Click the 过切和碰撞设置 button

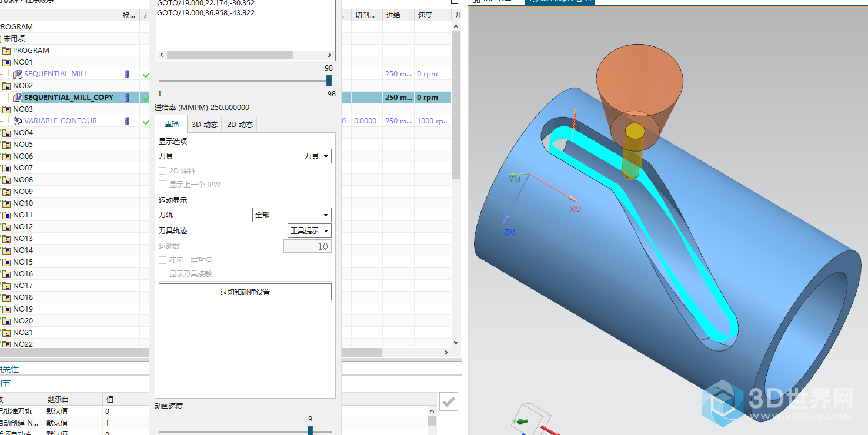click(245, 292)
